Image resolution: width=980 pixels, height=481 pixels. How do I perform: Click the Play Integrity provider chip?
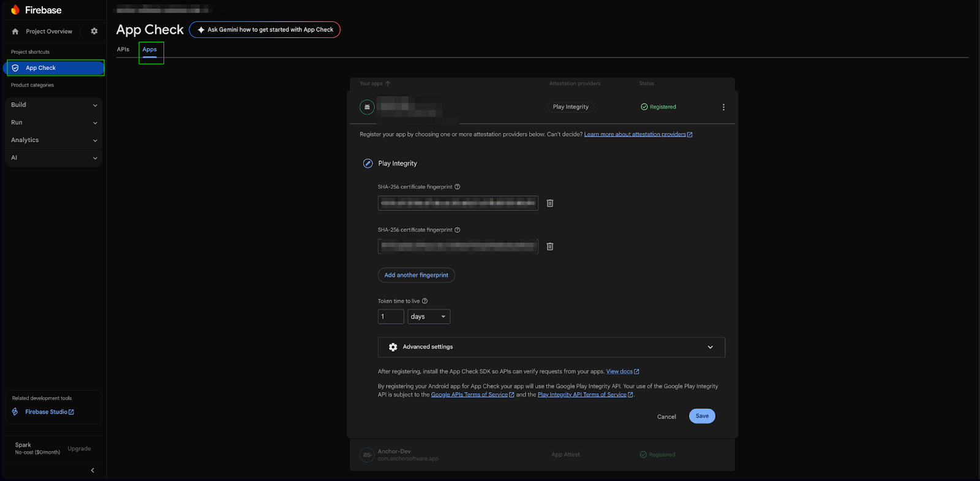click(571, 107)
